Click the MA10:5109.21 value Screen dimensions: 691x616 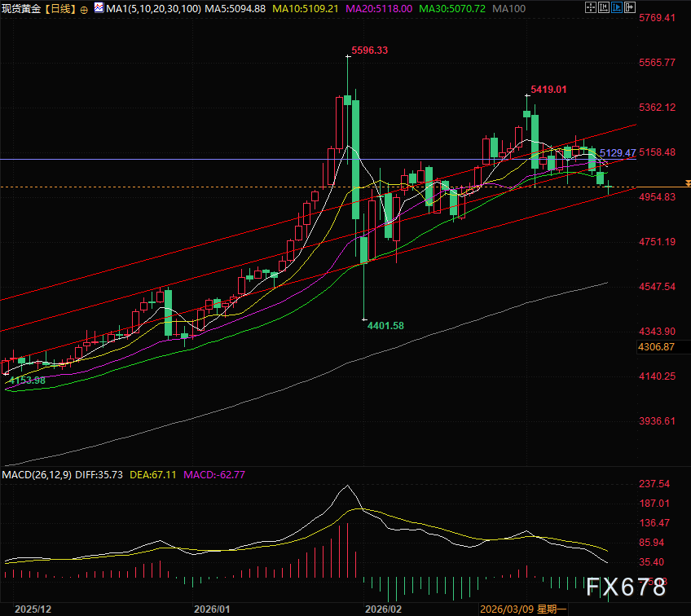(x=306, y=8)
